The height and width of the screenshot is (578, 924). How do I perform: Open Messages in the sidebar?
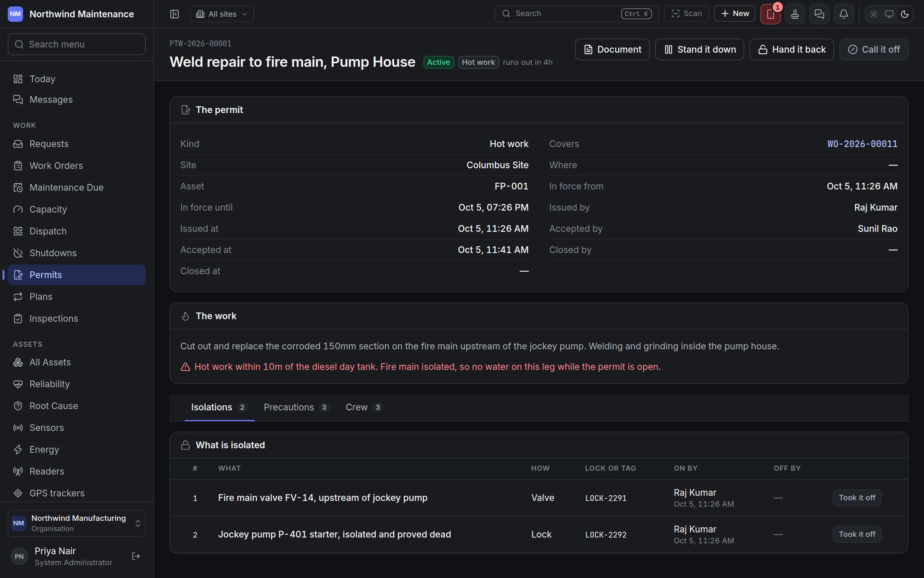76,100
